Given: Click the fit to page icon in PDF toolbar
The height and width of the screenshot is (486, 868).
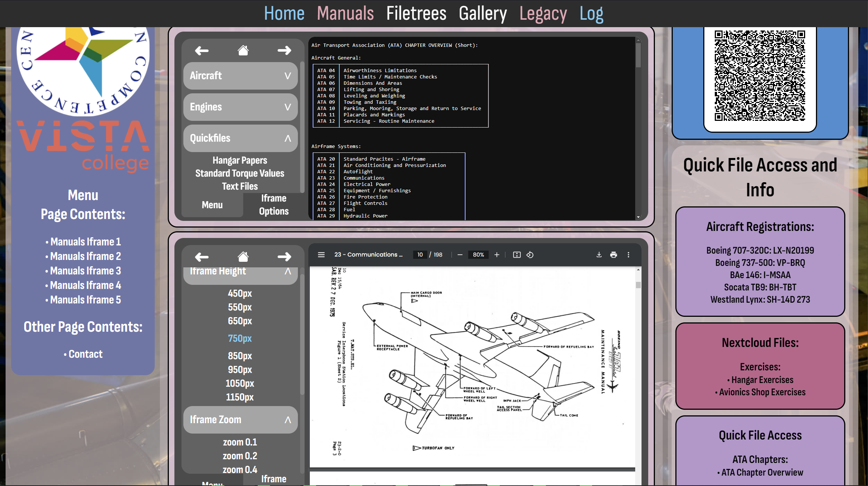Looking at the screenshot, I should [517, 255].
